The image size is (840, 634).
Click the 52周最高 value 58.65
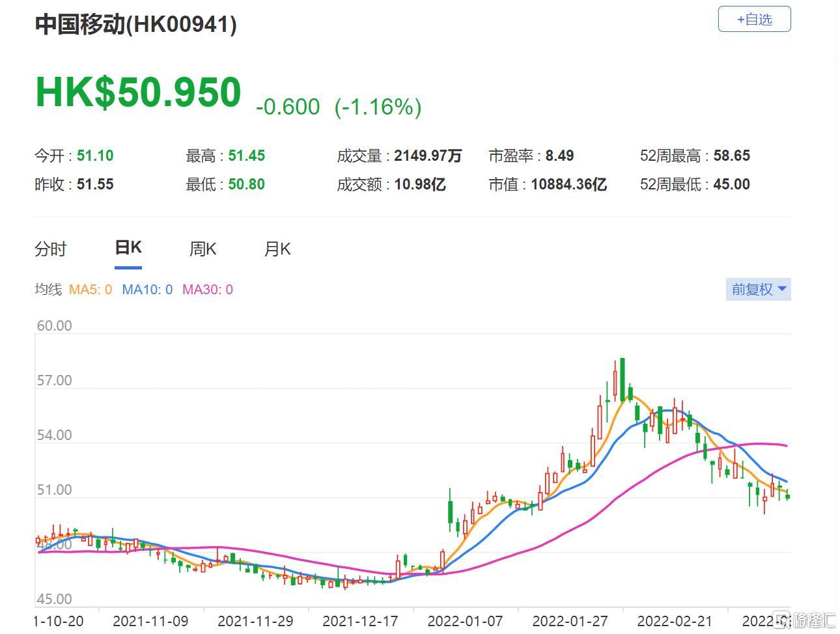click(732, 156)
